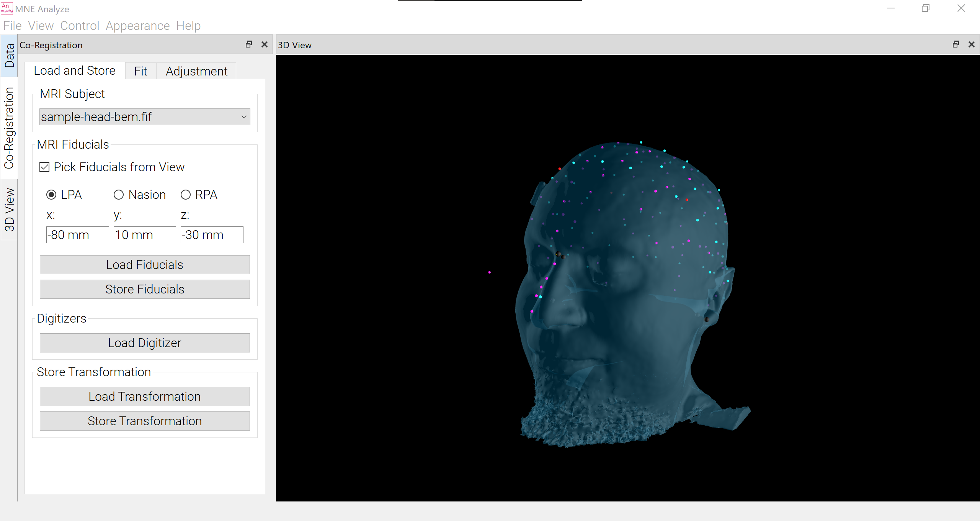
Task: Restore down the main window
Action: point(926,8)
